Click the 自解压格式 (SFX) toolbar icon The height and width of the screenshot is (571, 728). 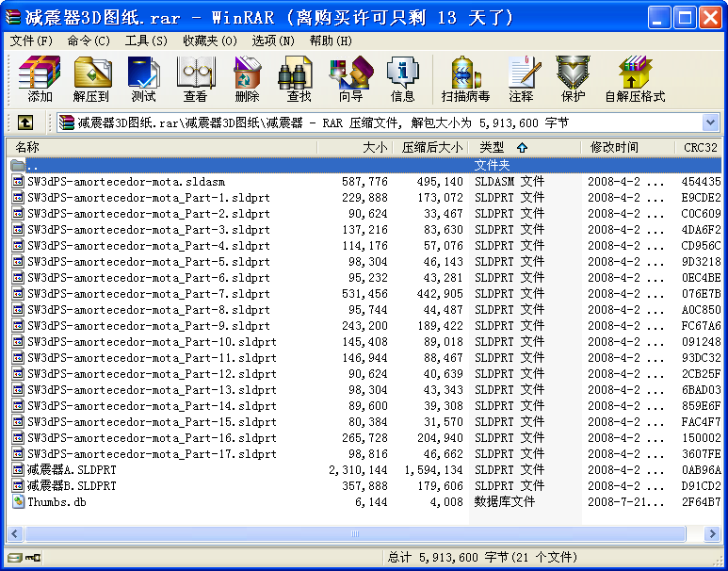(634, 79)
